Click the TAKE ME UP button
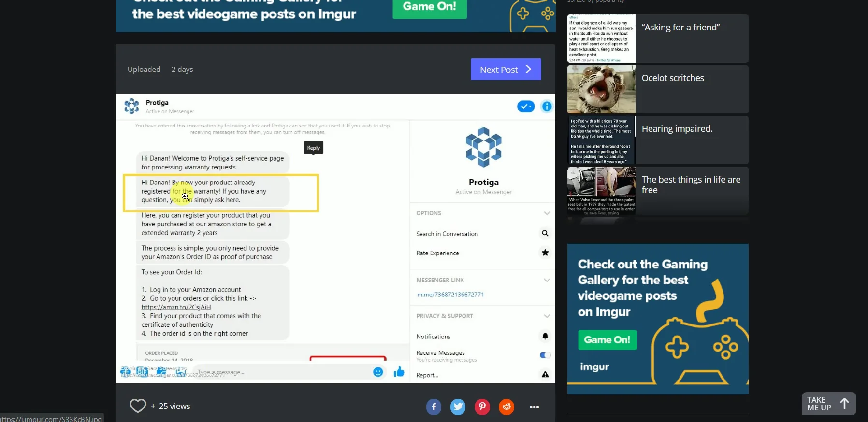Screen dimensions: 868x422 (x=829, y=404)
